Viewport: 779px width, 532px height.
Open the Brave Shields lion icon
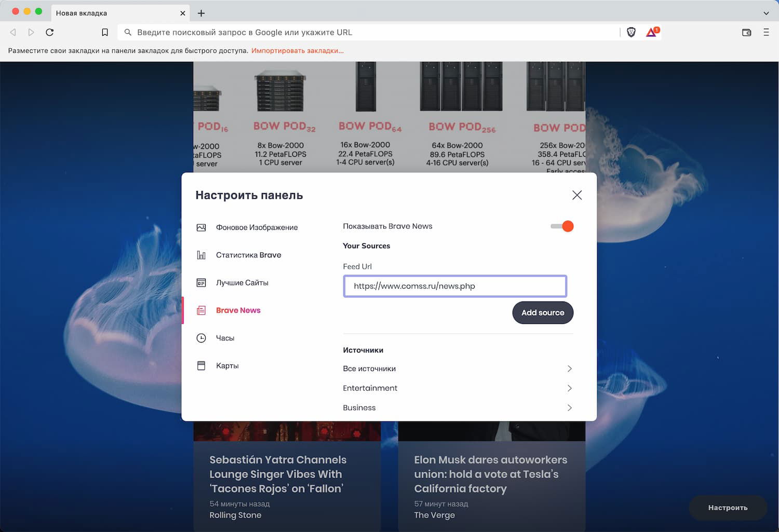pos(632,32)
